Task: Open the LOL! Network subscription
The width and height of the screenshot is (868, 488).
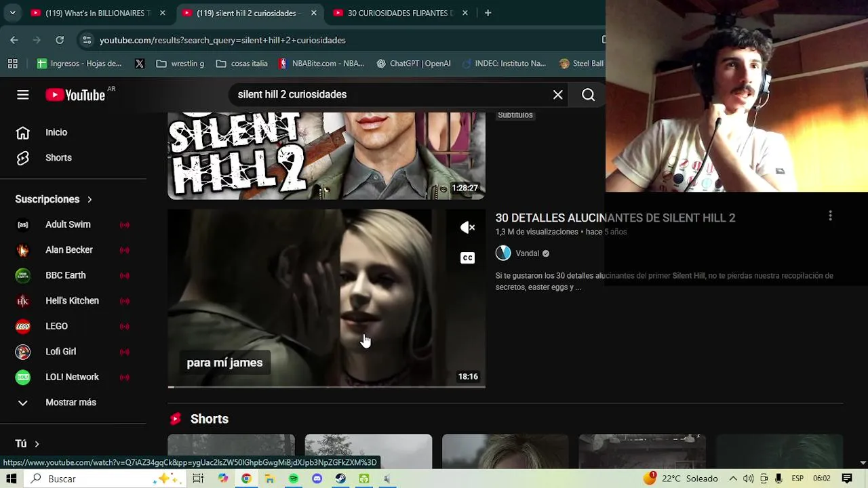Action: pyautogui.click(x=73, y=377)
